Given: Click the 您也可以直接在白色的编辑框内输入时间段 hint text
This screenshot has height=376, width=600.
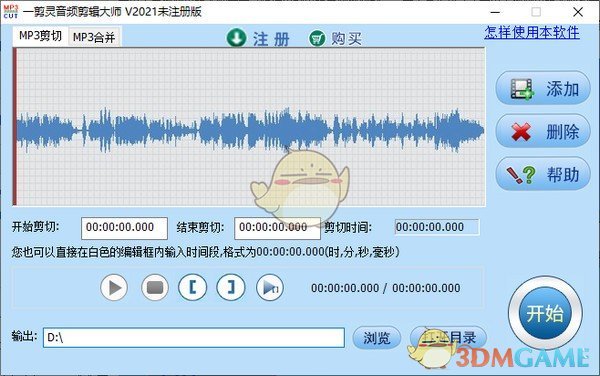Looking at the screenshot, I should click(205, 252).
